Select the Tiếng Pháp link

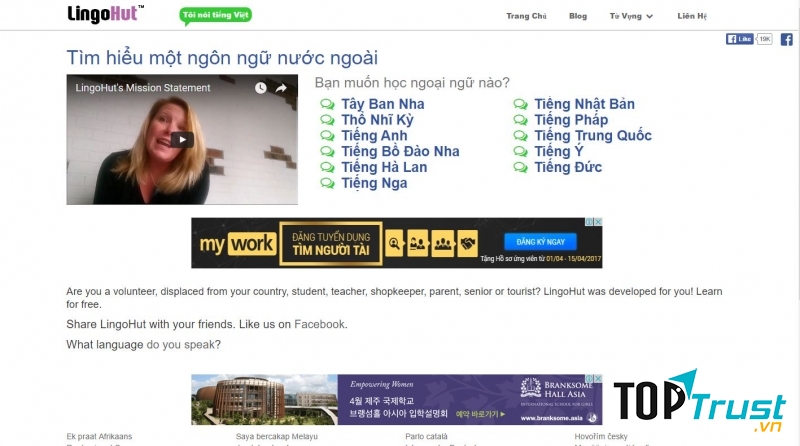[x=571, y=120]
